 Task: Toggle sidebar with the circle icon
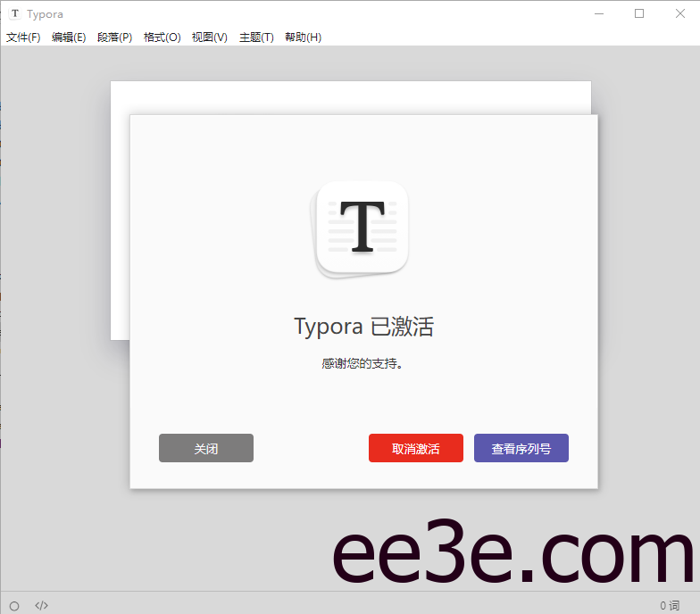14,606
